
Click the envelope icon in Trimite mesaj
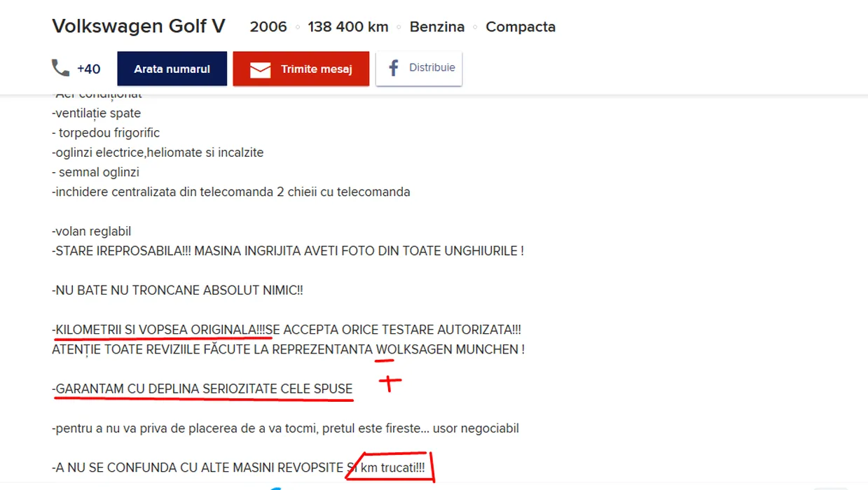click(x=260, y=69)
